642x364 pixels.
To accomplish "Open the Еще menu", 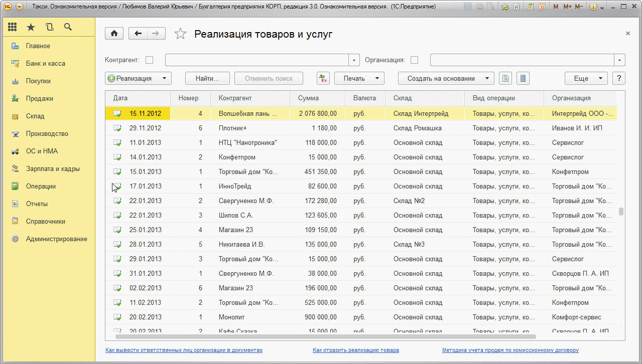I will (586, 78).
